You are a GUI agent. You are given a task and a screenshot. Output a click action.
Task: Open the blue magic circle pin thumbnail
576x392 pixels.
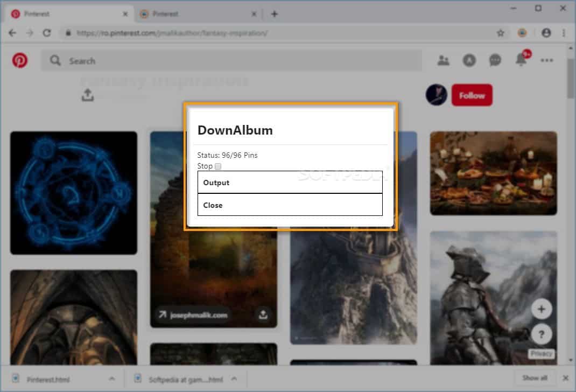pyautogui.click(x=74, y=193)
